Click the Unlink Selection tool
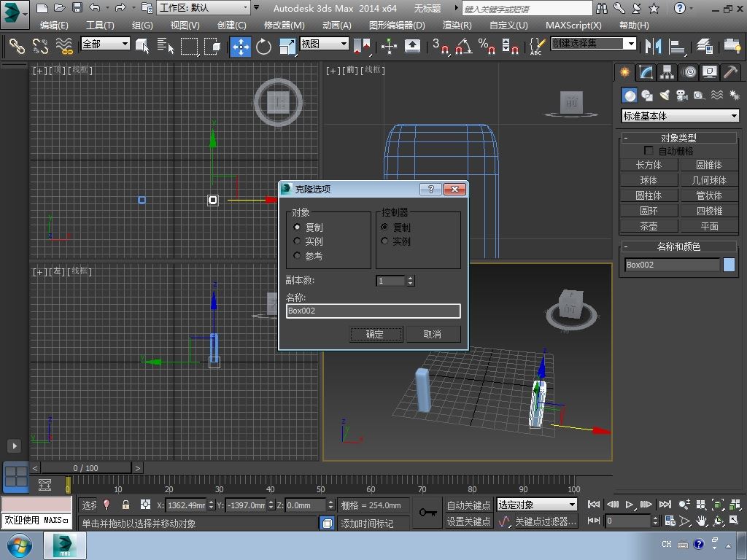747x560 pixels. 41,46
